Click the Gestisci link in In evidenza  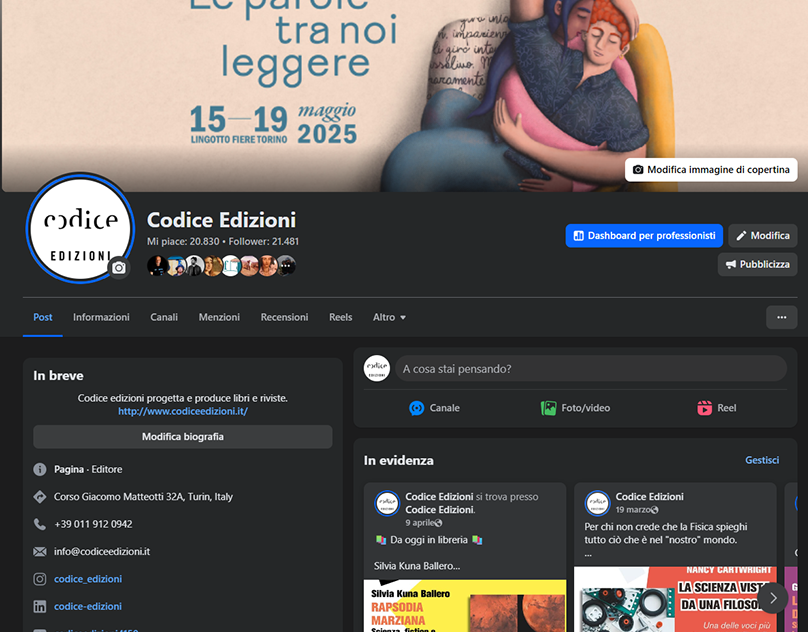click(762, 460)
